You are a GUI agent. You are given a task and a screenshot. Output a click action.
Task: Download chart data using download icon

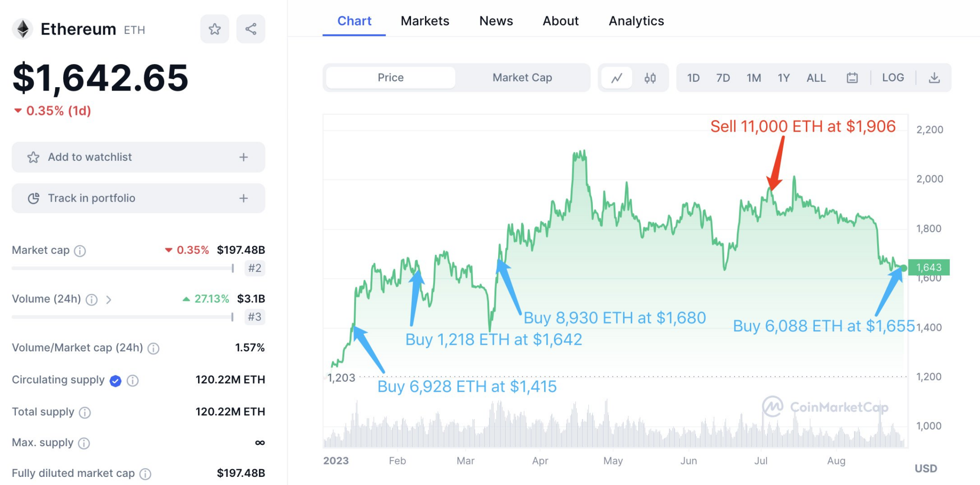click(934, 78)
